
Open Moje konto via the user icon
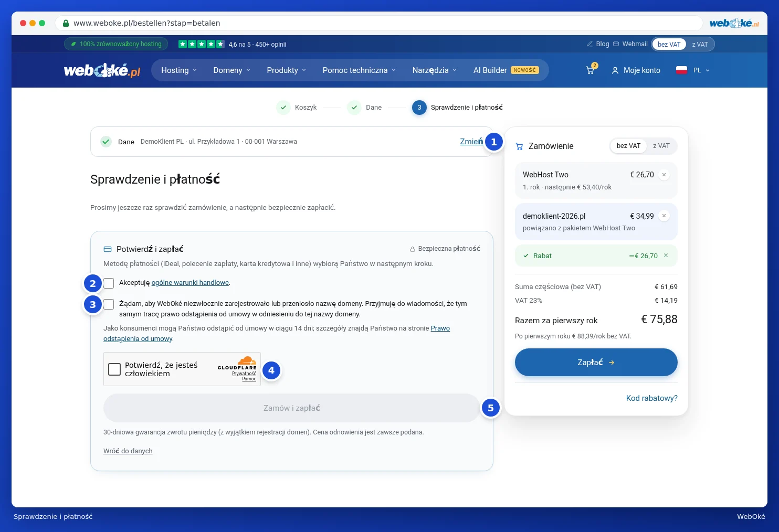pyautogui.click(x=615, y=70)
